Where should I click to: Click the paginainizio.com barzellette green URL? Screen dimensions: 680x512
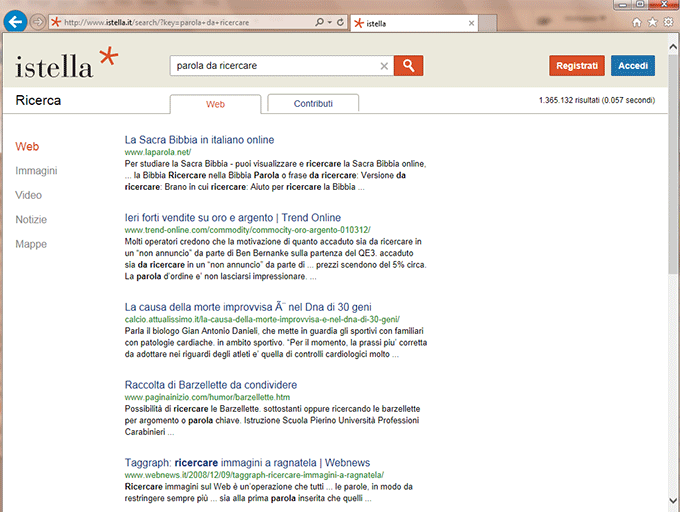click(x=207, y=397)
